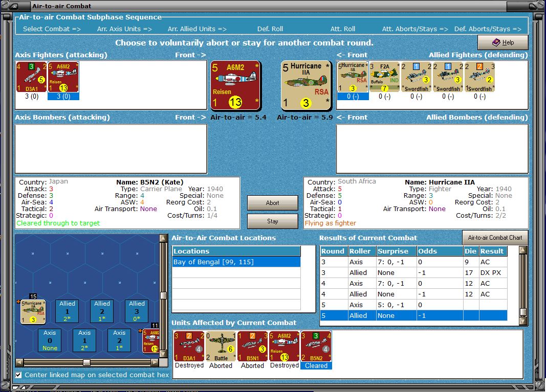Image resolution: width=546 pixels, height=392 pixels.
Task: Click the highlighted 0 (-) under Hurricane
Action: click(353, 97)
